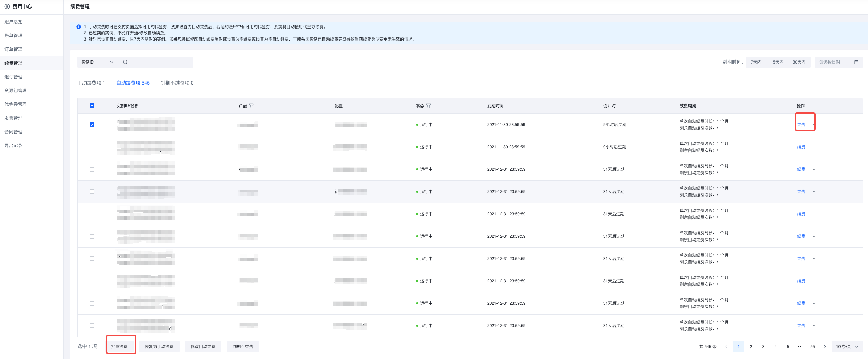
Task: Uncheck the checked first row checkbox
Action: (92, 125)
